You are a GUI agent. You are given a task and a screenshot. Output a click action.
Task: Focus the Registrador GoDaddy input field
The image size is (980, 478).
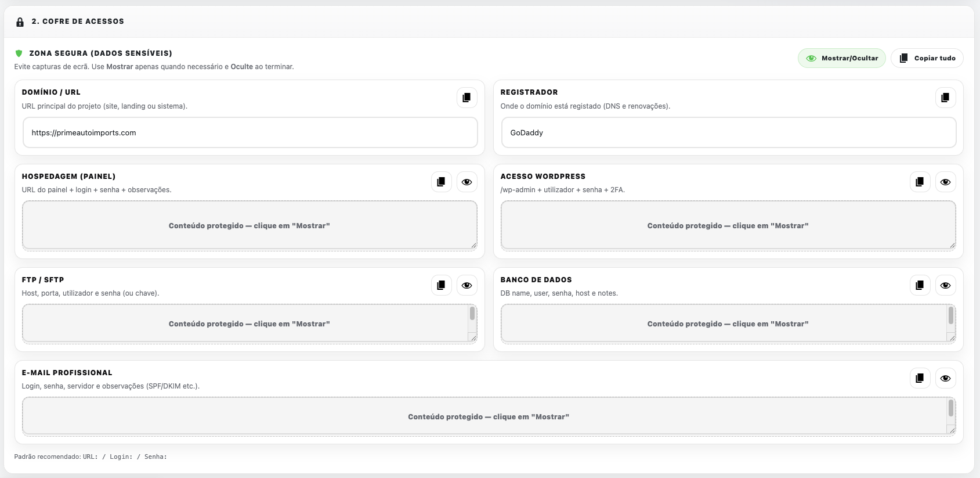pyautogui.click(x=728, y=132)
